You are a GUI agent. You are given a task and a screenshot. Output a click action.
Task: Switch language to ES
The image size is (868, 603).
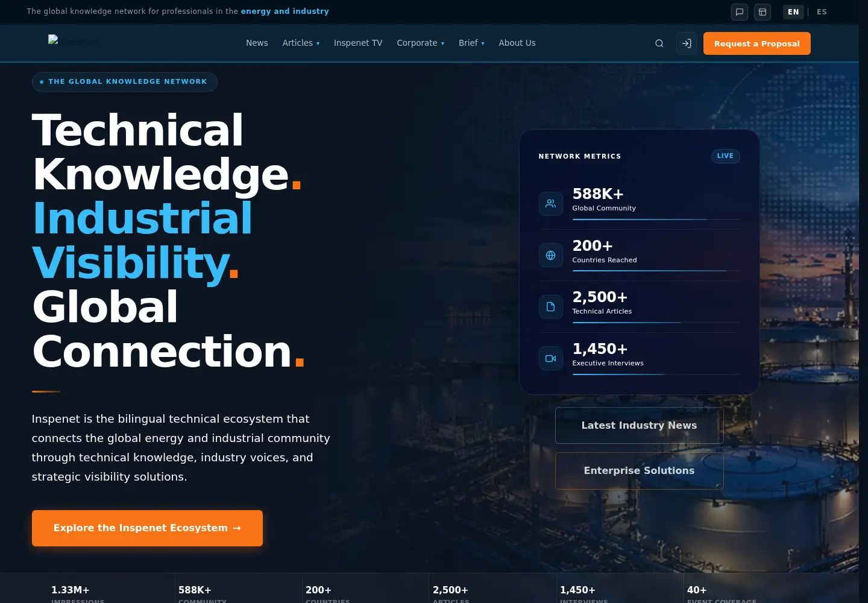coord(822,11)
